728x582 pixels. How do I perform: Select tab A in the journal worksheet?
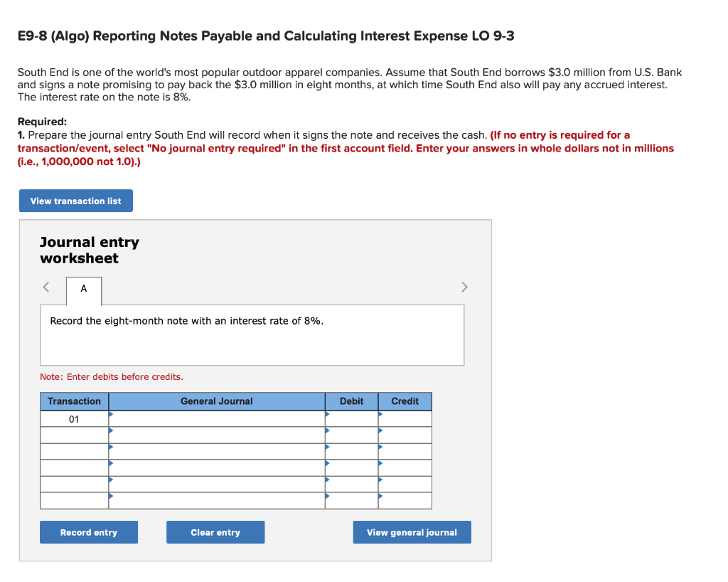click(x=83, y=290)
